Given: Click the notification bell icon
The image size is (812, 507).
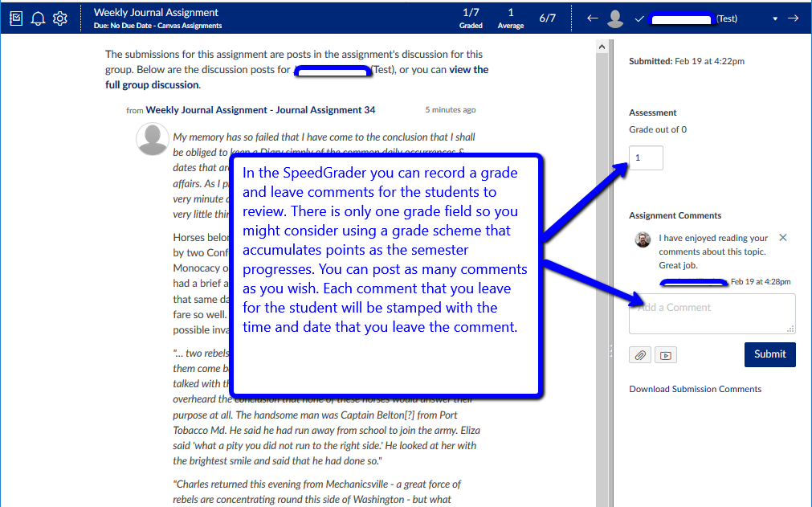Looking at the screenshot, I should point(38,18).
